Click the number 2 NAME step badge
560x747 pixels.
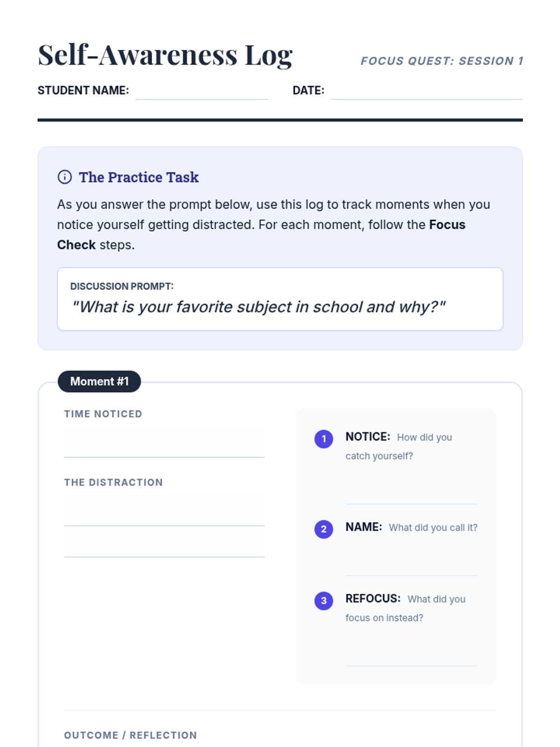323,529
